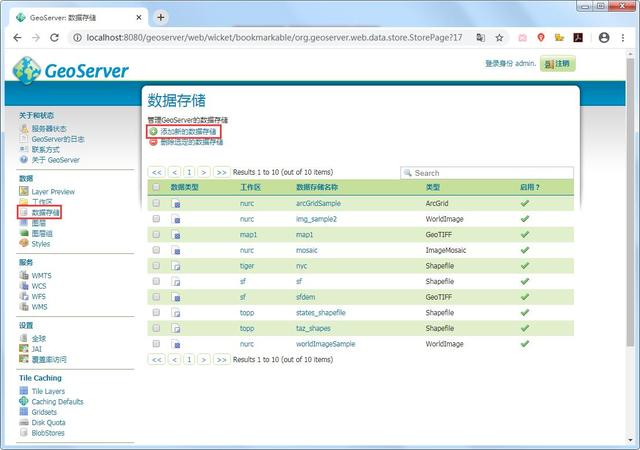Click the GeoServer logo
The height and width of the screenshot is (450, 640).
pos(70,70)
